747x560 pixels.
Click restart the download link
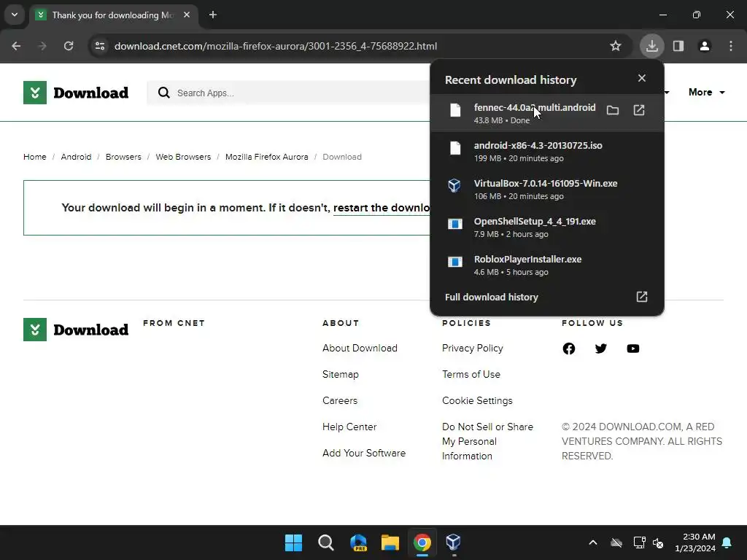pos(382,208)
